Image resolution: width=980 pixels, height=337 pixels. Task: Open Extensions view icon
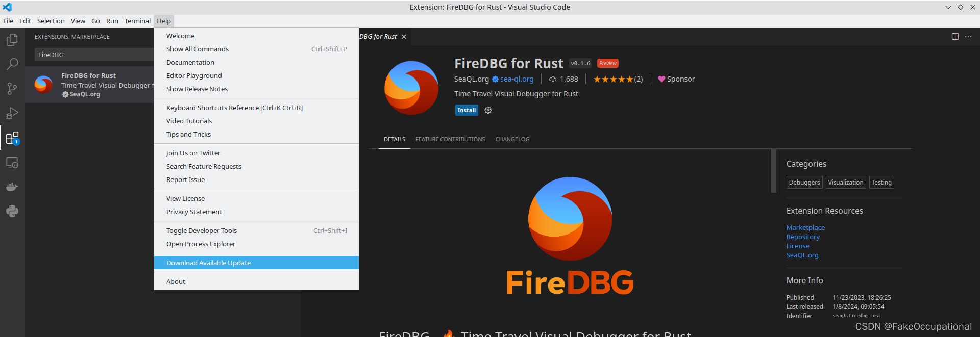(12, 138)
